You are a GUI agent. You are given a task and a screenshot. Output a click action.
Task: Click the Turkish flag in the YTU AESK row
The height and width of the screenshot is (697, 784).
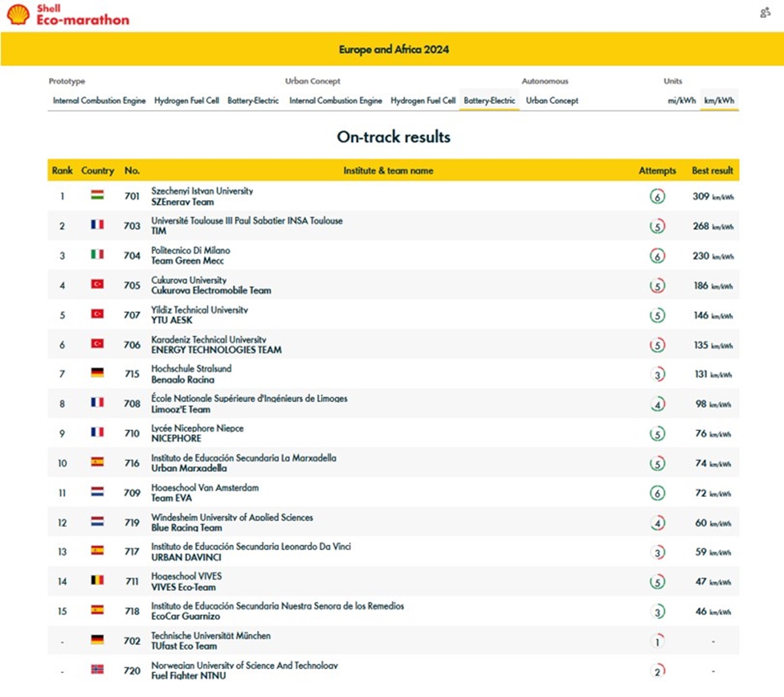(97, 314)
